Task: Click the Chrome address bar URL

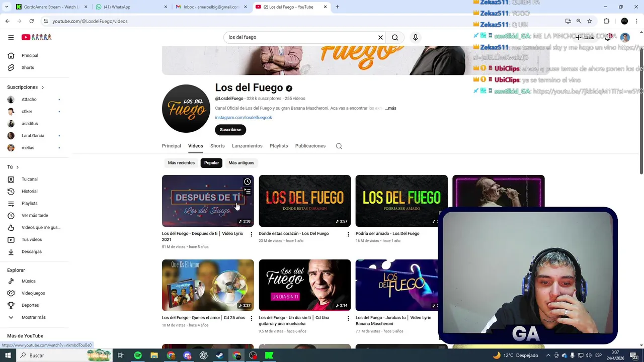Action: click(x=90, y=21)
